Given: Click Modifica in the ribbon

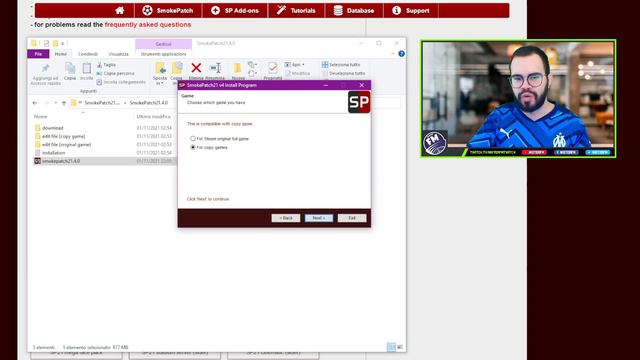Looking at the screenshot, I should coord(298,73).
